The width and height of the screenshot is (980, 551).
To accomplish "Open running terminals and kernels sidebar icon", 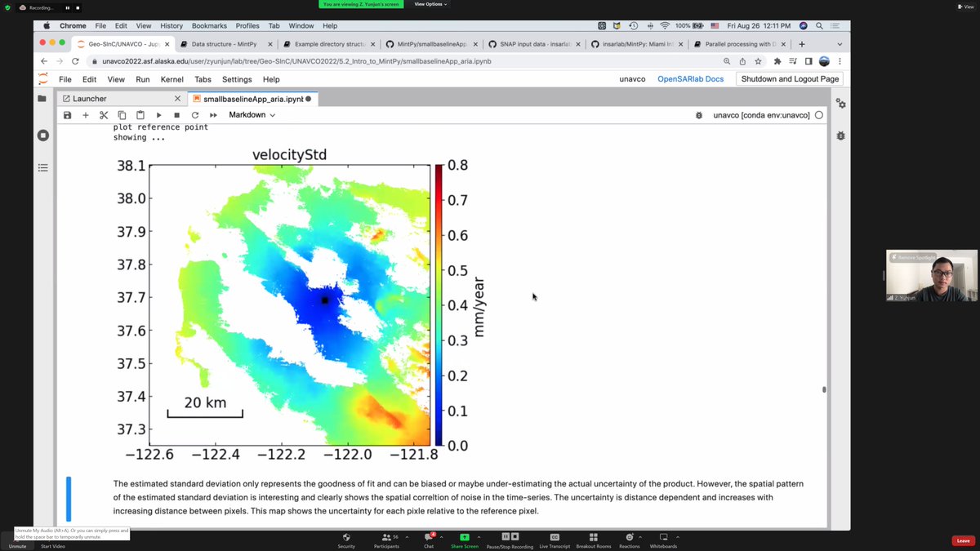I will [x=42, y=135].
